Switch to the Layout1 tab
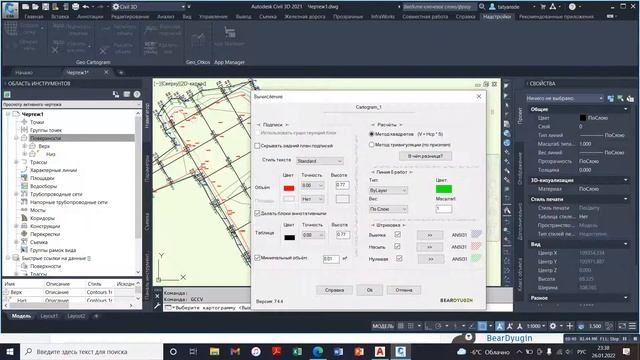This screenshot has height=360, width=640. (49, 316)
